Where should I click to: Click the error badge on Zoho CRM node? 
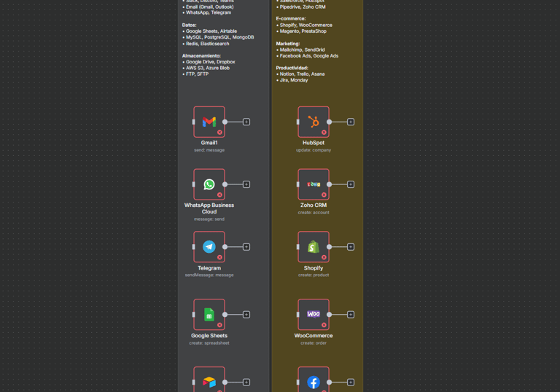pyautogui.click(x=324, y=195)
